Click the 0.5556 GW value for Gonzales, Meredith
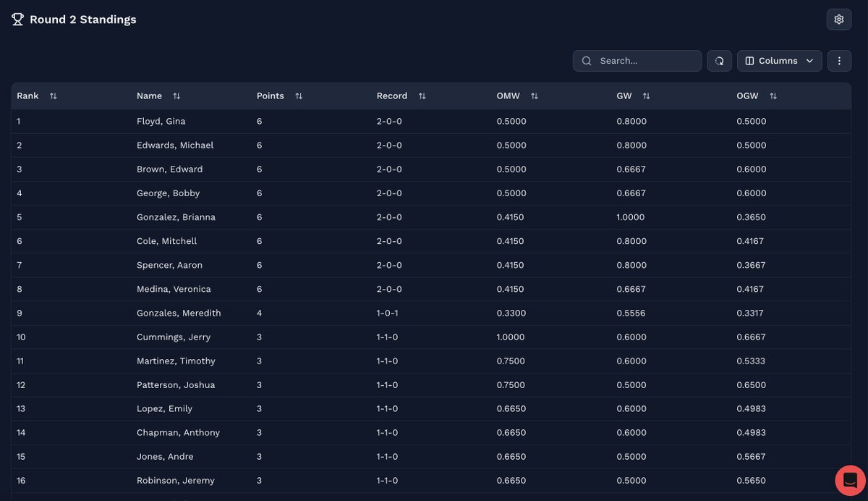Viewport: 868px width, 501px height. coord(631,313)
